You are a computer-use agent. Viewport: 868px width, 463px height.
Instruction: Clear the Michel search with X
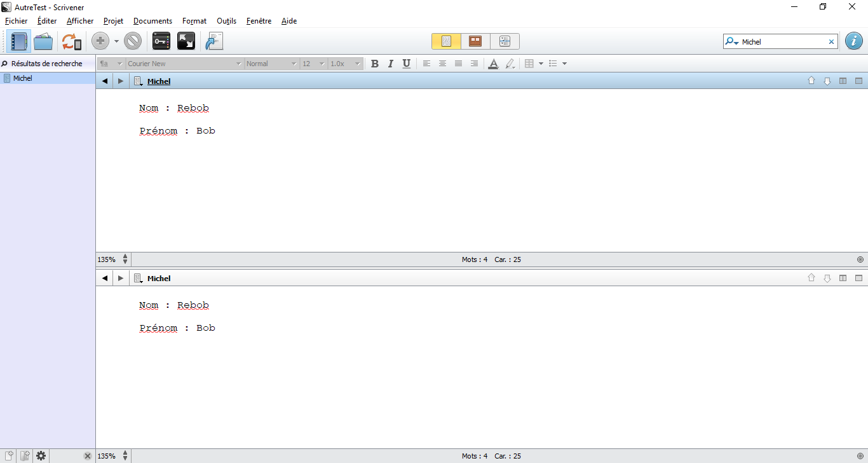point(831,42)
